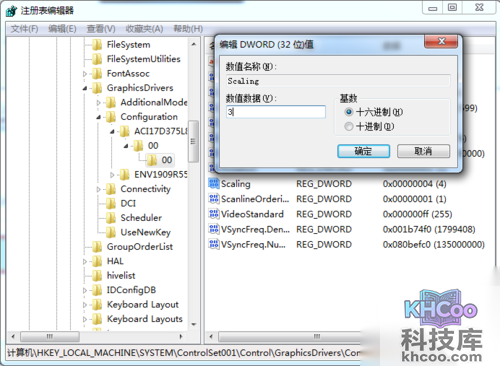This screenshot has width=500, height=366.
Task: Click tree pane scroll up arrow
Action: 194,44
